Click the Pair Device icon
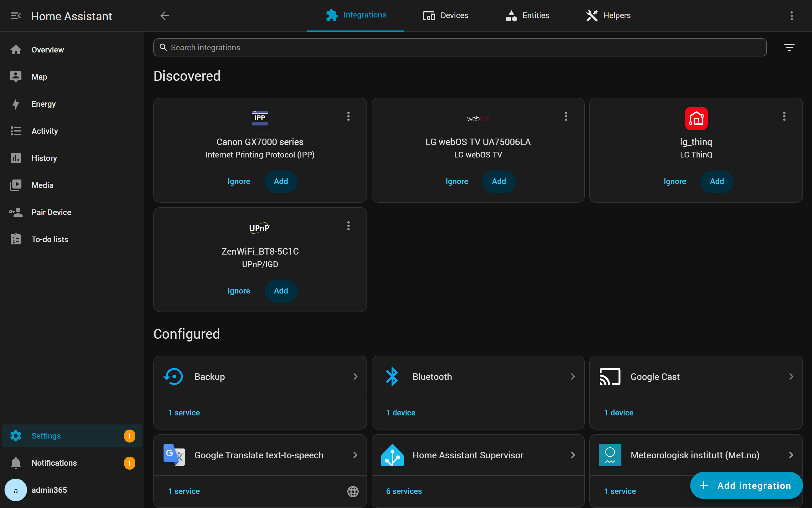 point(16,212)
